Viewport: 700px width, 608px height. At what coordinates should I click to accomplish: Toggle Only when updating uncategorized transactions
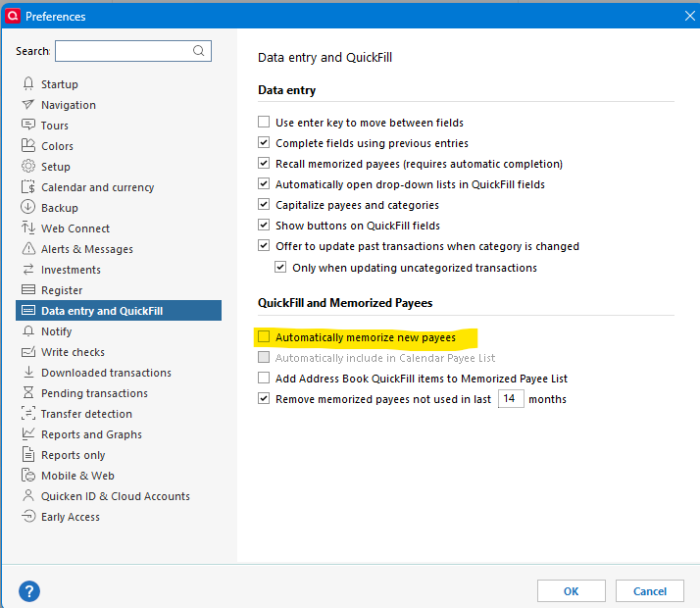click(280, 267)
